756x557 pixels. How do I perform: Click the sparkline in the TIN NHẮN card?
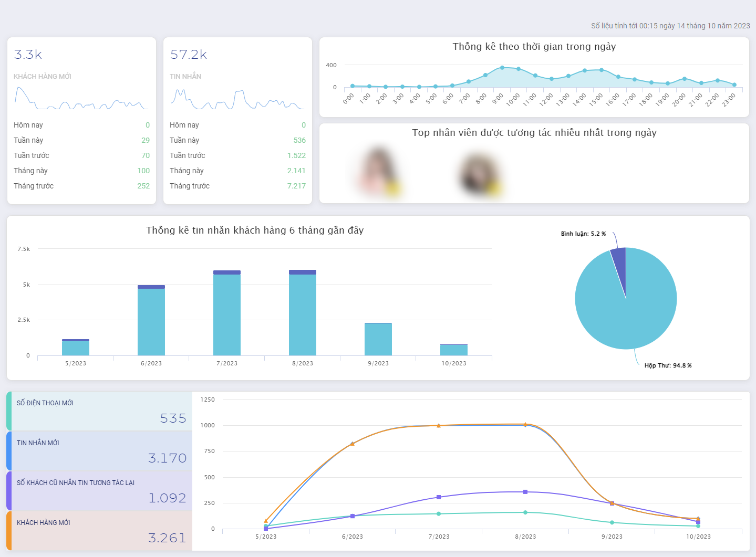237,99
